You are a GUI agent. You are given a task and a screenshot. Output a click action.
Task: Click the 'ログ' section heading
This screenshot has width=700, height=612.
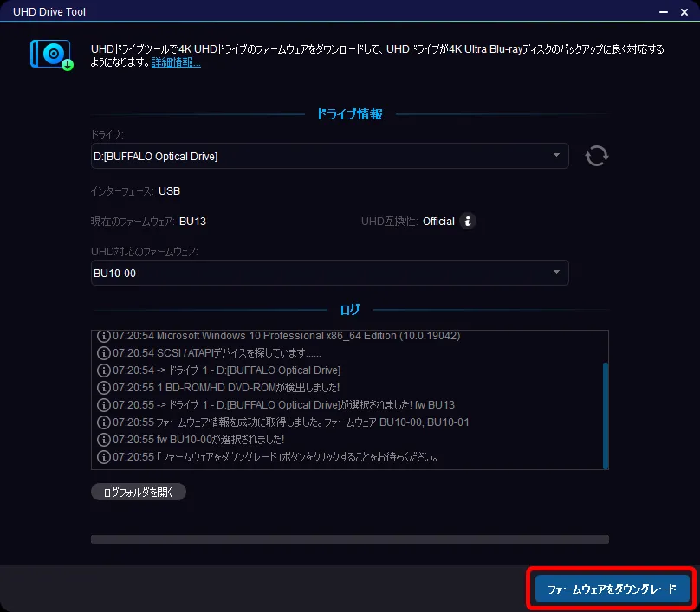349,310
